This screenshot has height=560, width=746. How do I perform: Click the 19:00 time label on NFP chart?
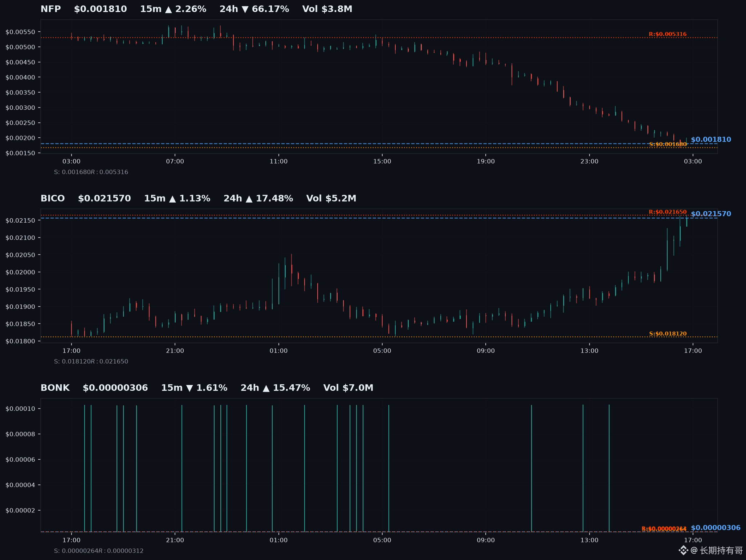[486, 161]
